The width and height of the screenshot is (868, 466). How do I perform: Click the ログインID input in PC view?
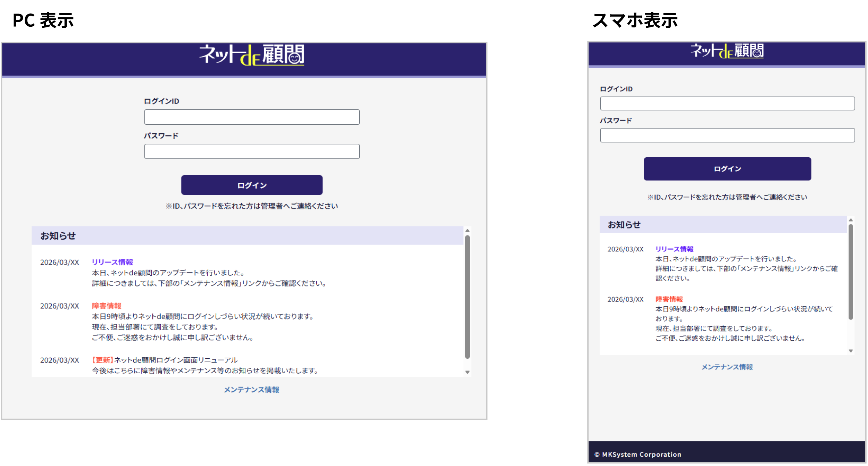(252, 117)
